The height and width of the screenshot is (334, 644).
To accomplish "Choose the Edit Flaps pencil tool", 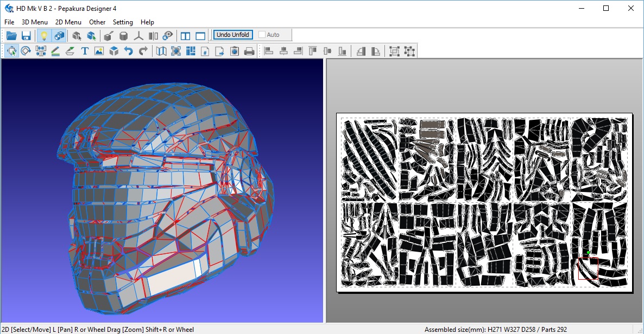I will tap(55, 51).
